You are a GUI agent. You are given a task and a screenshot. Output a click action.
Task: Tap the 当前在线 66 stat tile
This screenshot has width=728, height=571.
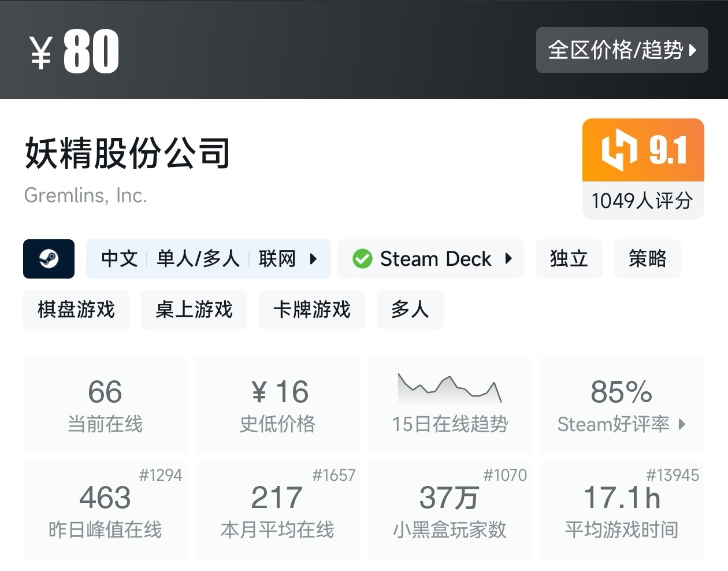click(105, 405)
